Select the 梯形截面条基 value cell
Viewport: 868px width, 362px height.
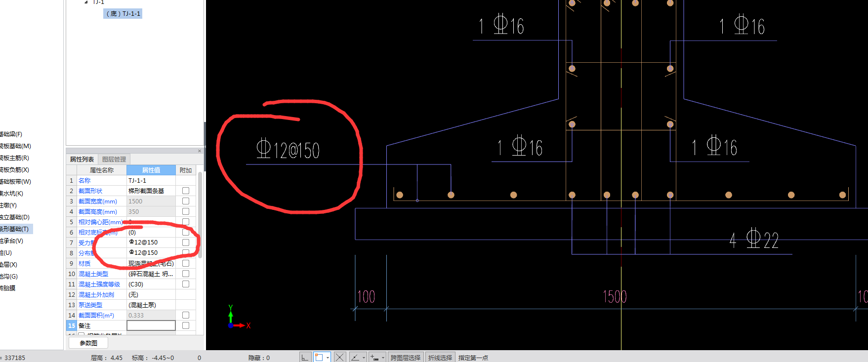coord(151,191)
